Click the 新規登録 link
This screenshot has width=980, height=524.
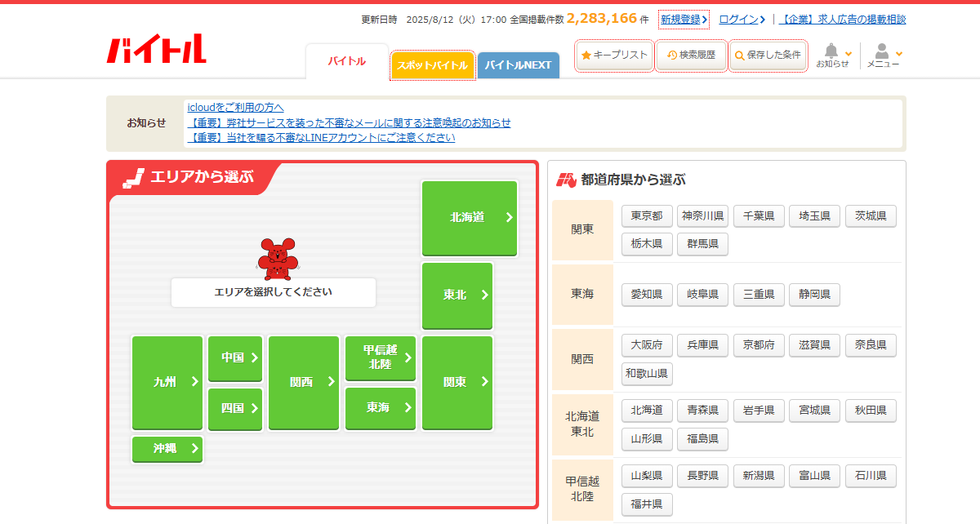coord(684,19)
